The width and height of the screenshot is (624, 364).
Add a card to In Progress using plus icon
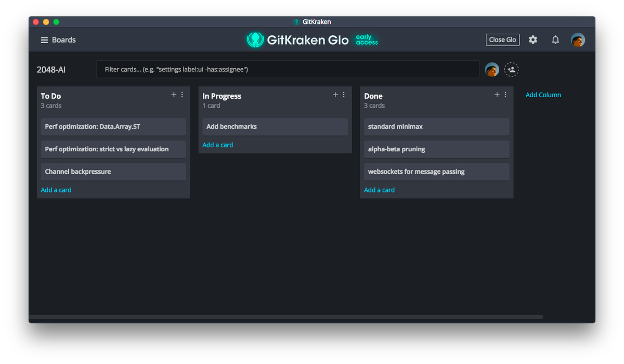(x=335, y=95)
